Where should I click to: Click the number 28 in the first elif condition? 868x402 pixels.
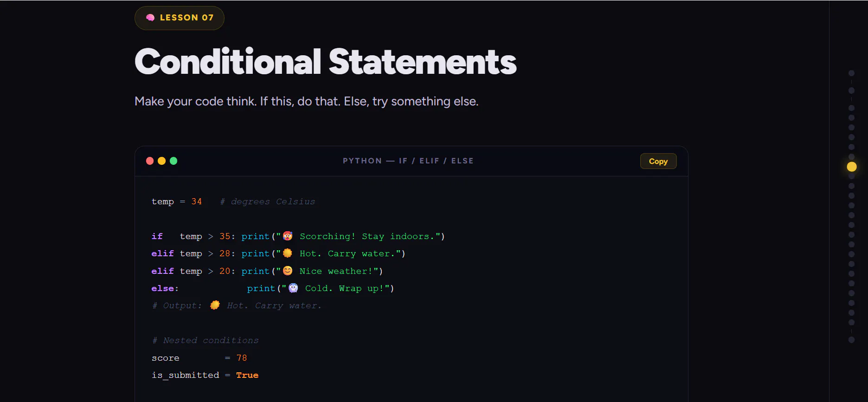[x=225, y=253]
